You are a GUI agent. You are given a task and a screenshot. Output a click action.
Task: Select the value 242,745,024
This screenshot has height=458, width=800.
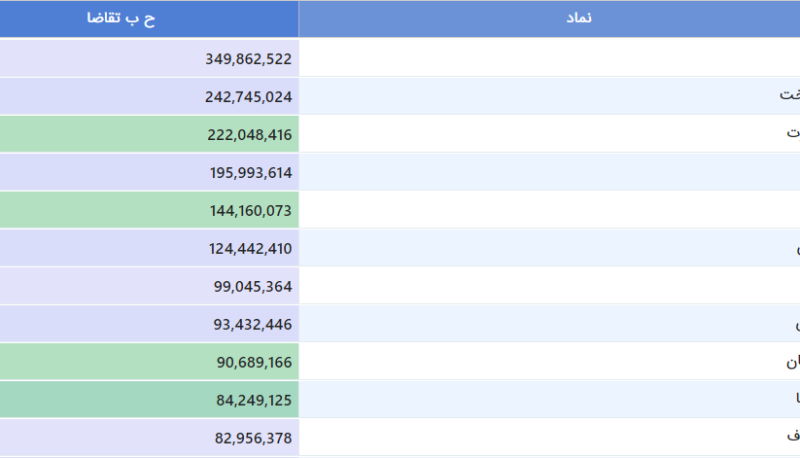pos(248,97)
